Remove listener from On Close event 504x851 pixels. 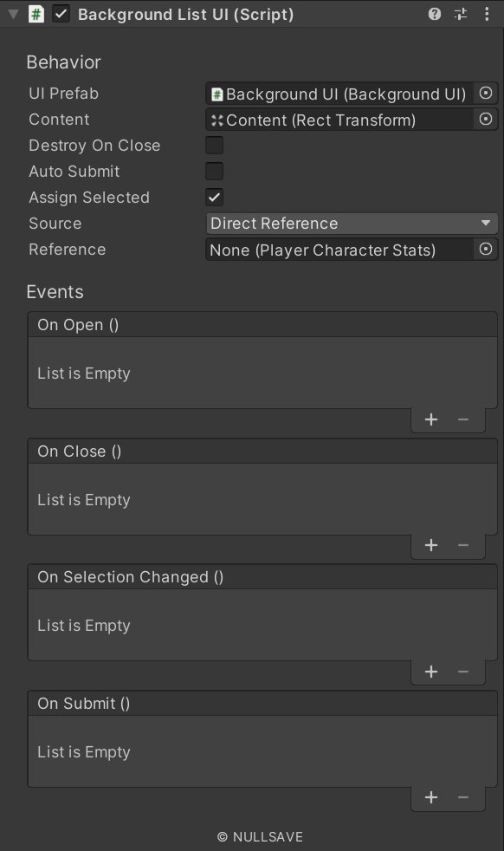[462, 545]
